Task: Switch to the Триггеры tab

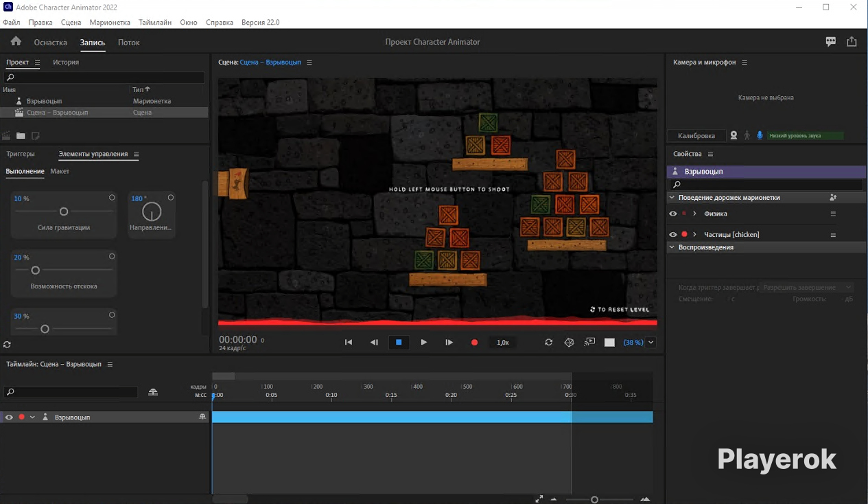Action: click(x=21, y=154)
